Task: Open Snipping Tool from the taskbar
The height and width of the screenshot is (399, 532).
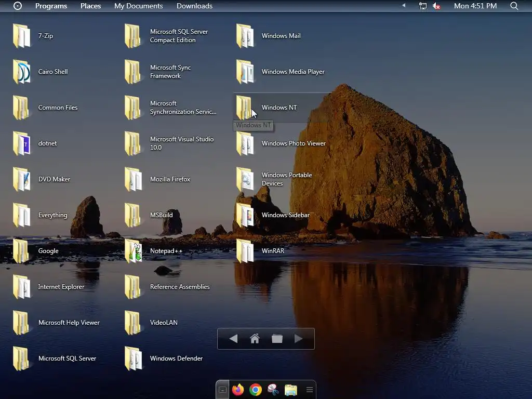Action: pyautogui.click(x=273, y=390)
